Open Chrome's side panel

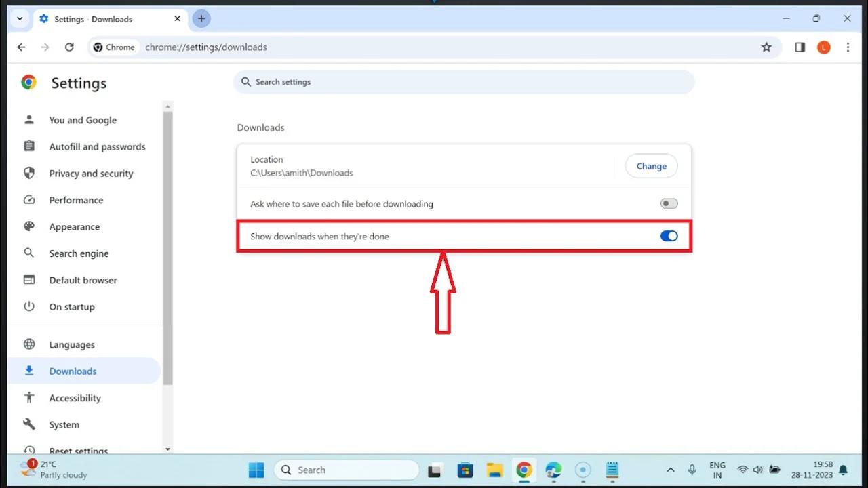[x=800, y=47]
